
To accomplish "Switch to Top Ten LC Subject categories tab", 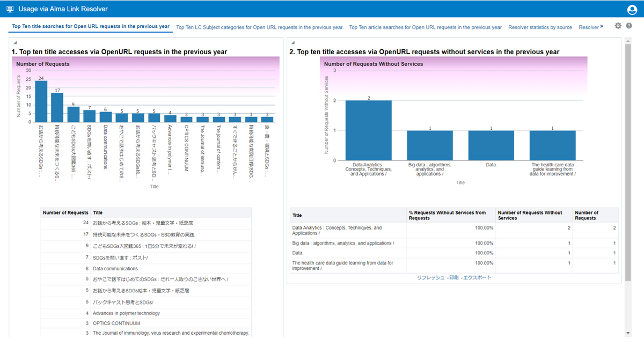I will coord(259,27).
